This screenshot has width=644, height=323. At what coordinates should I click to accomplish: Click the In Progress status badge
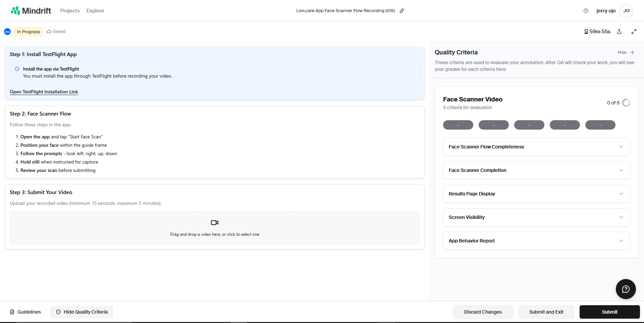click(x=29, y=32)
